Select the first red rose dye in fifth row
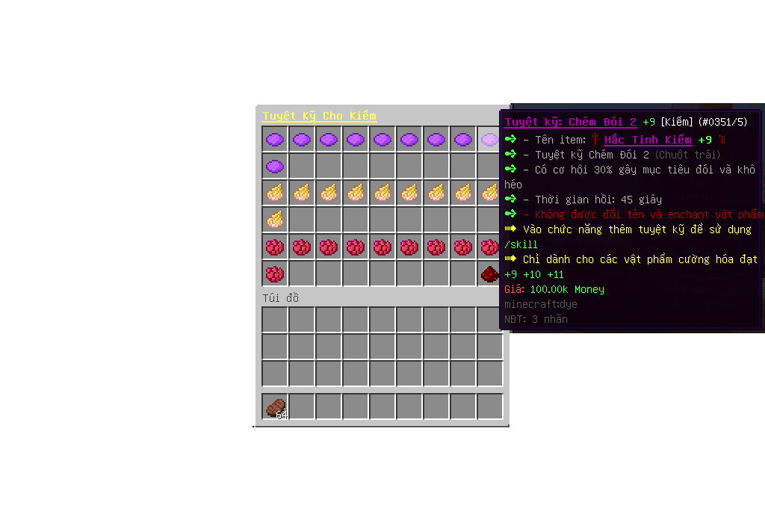 point(275,247)
